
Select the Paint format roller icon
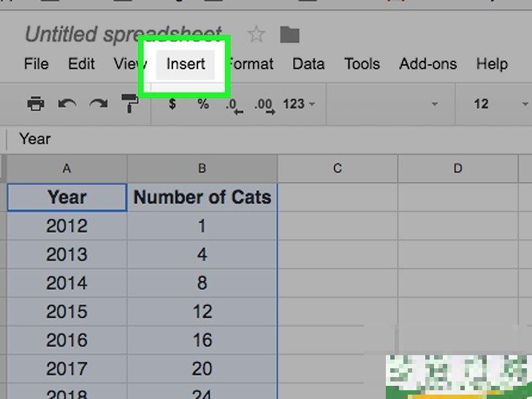coord(131,104)
